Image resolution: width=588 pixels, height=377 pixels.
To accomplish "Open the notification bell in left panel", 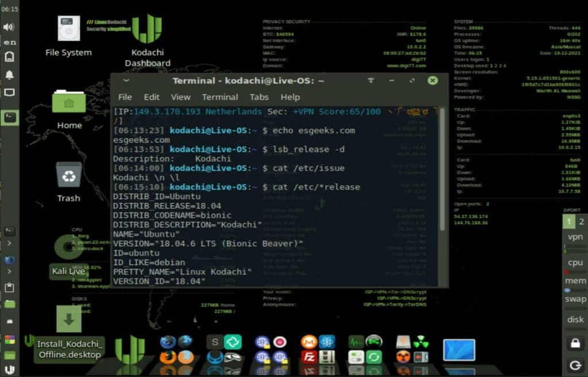I will click(x=9, y=75).
